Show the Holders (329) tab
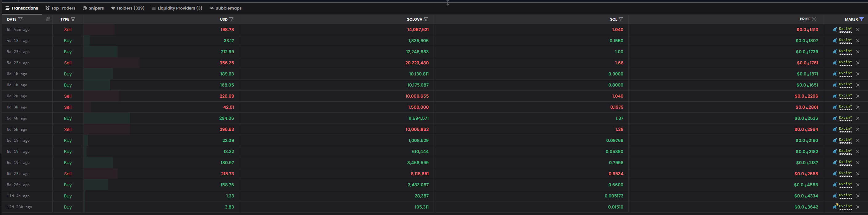 (x=128, y=8)
